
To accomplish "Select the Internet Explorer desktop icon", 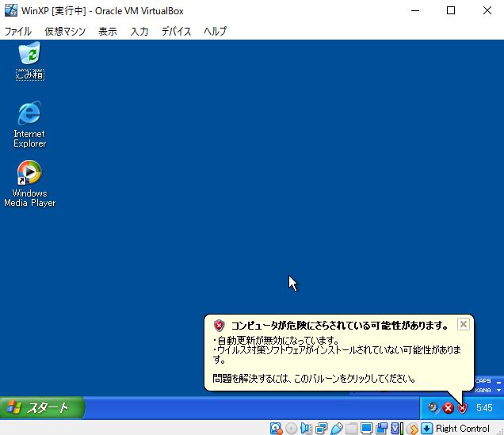I will point(29,124).
